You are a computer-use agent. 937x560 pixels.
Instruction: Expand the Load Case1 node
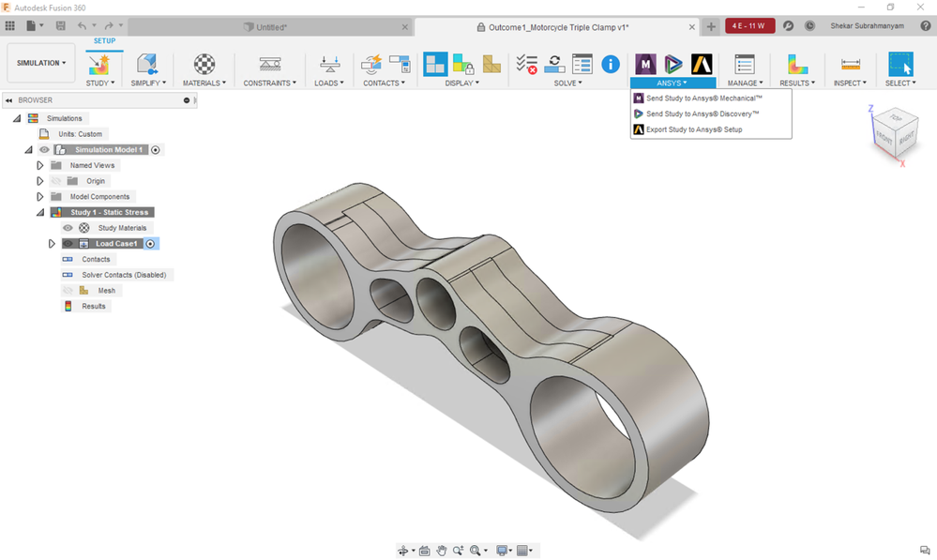(x=52, y=243)
